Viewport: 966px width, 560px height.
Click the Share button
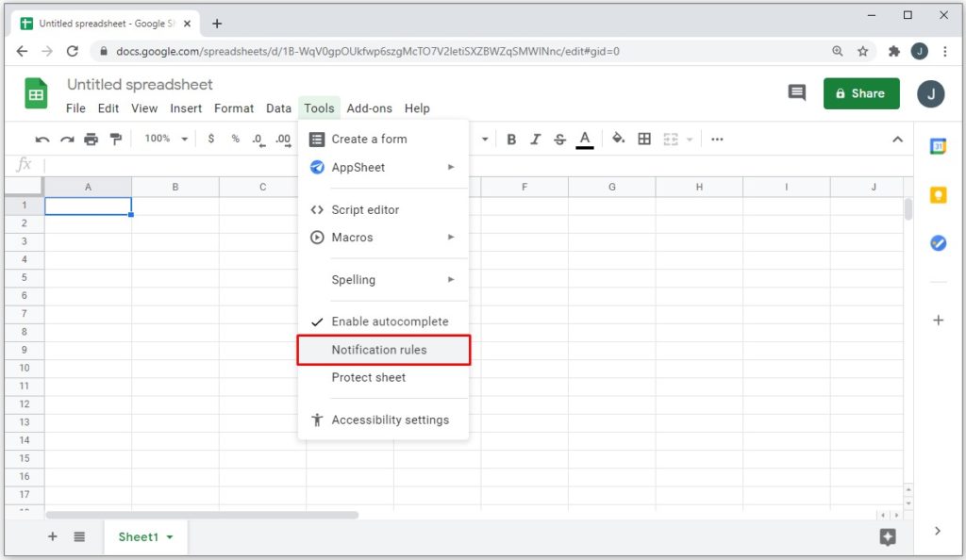point(860,93)
